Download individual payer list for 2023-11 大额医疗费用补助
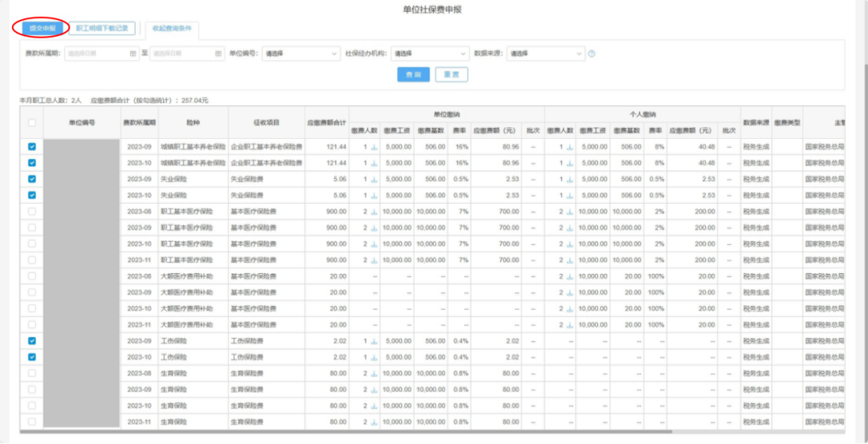The width and height of the screenshot is (868, 444). [570, 324]
